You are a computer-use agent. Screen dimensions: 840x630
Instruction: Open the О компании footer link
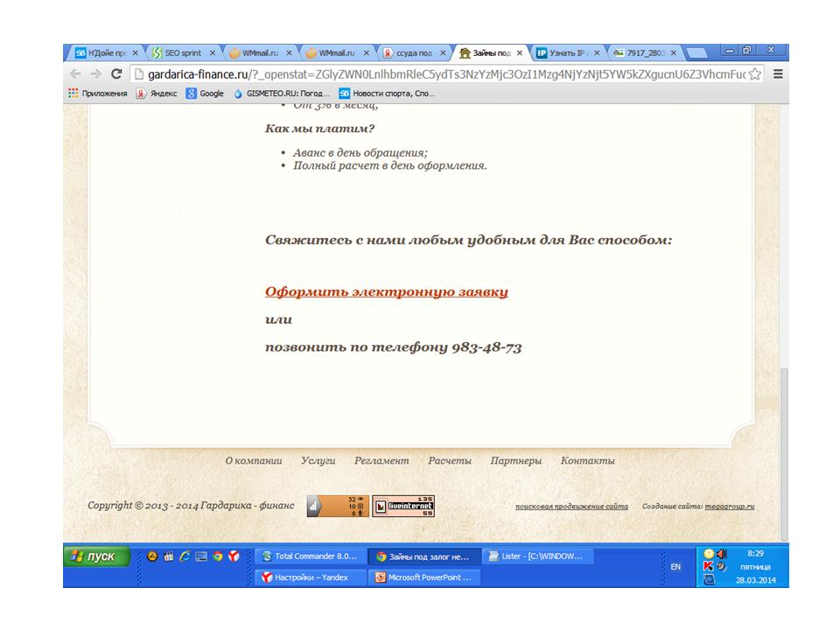click(254, 461)
